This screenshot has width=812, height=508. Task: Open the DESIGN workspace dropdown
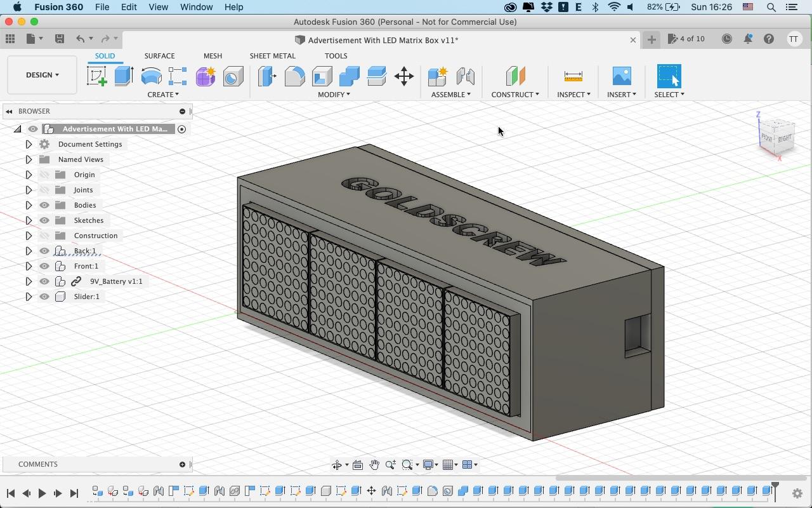coord(43,75)
